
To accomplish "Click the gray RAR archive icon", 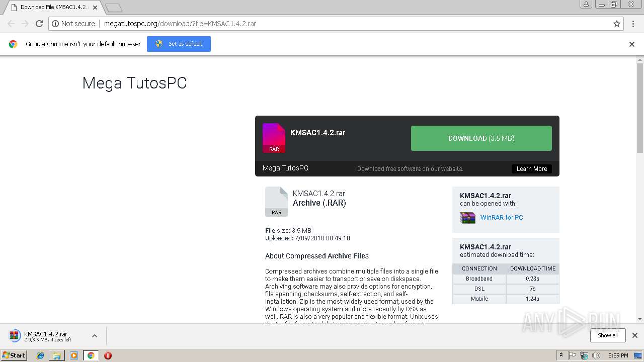I will click(x=276, y=202).
